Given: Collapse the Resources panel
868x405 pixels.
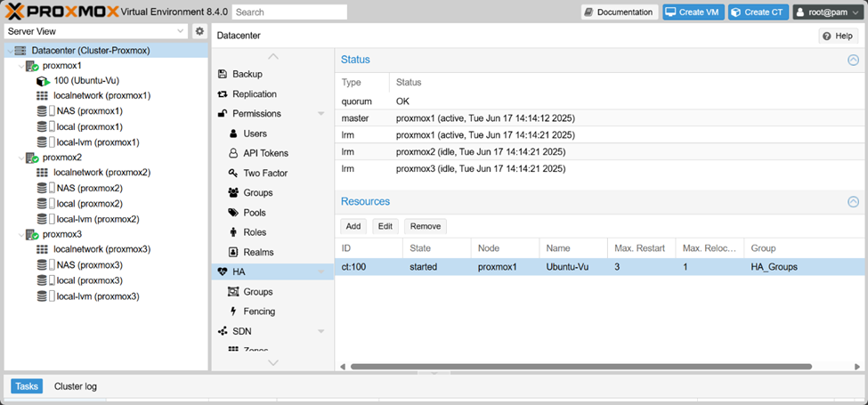Looking at the screenshot, I should (x=853, y=202).
